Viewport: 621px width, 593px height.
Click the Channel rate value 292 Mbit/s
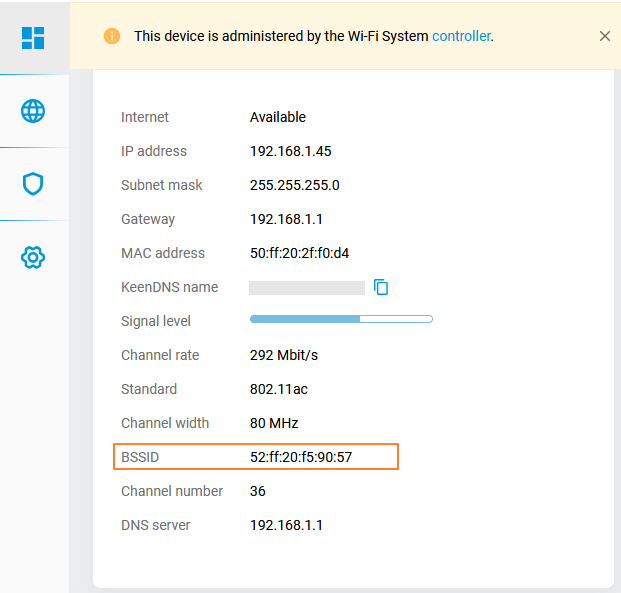(x=283, y=355)
